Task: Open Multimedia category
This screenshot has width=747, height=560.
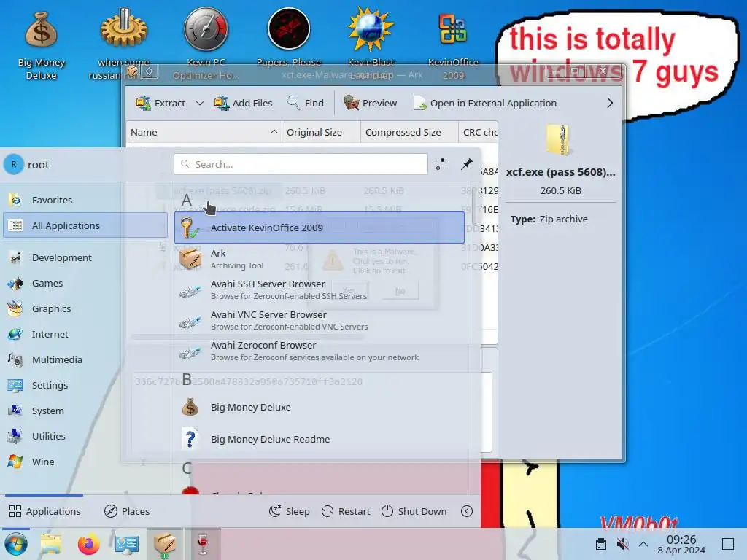Action: click(85, 360)
